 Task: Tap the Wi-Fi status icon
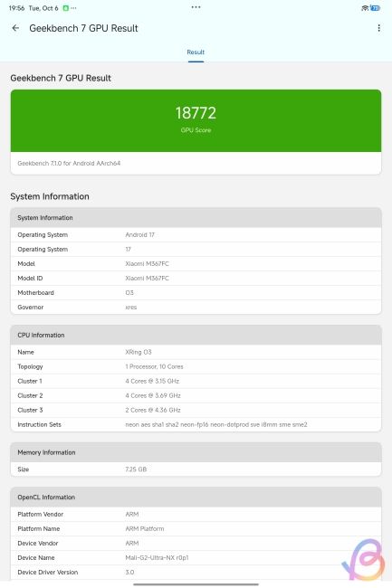[365, 8]
